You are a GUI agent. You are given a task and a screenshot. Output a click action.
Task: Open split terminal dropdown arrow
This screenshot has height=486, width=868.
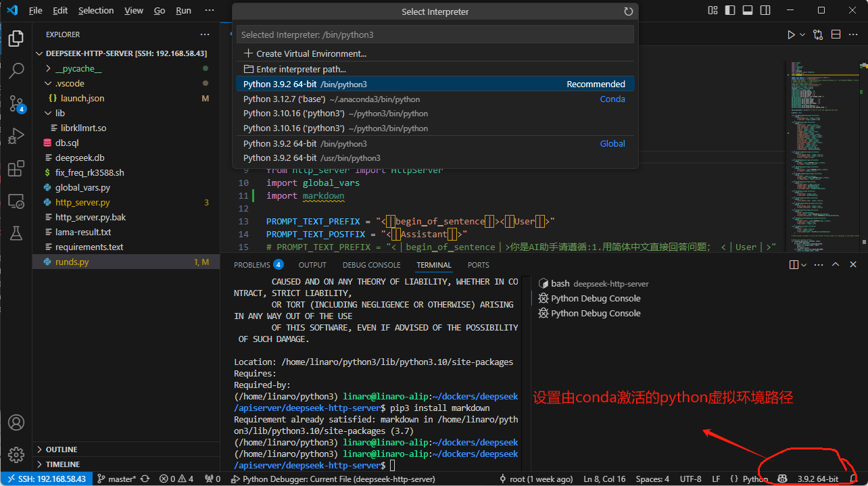tap(803, 265)
